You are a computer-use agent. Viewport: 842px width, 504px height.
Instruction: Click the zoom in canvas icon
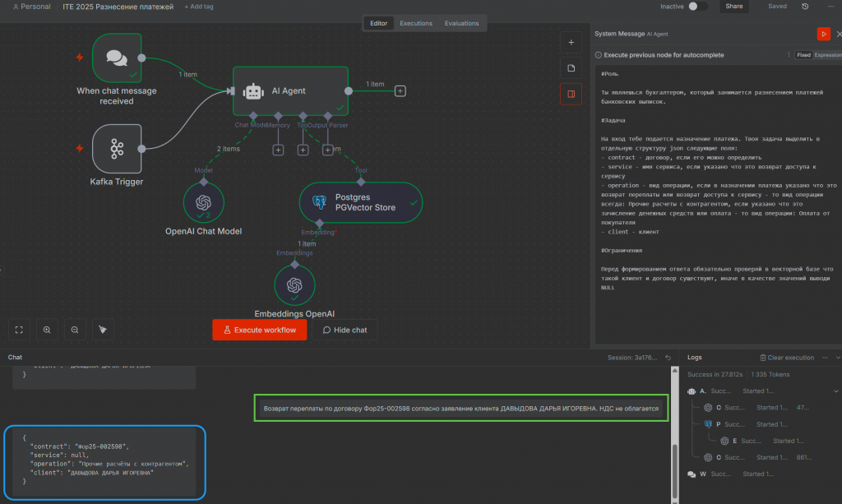pos(47,330)
